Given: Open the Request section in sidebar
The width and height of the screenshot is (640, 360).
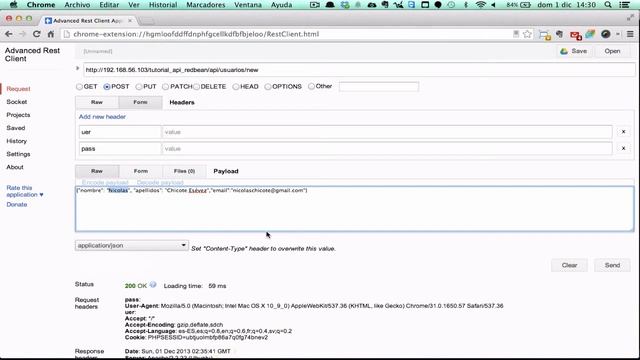Looking at the screenshot, I should [x=18, y=89].
